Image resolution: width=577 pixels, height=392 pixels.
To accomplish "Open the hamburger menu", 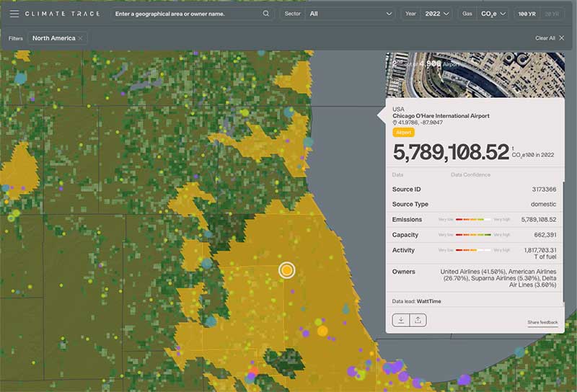I will [14, 14].
